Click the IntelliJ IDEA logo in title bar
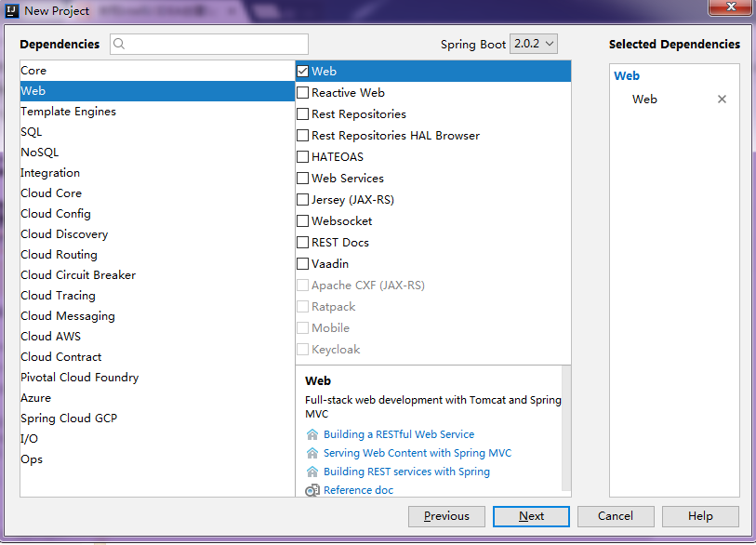This screenshot has width=756, height=545. (11, 10)
